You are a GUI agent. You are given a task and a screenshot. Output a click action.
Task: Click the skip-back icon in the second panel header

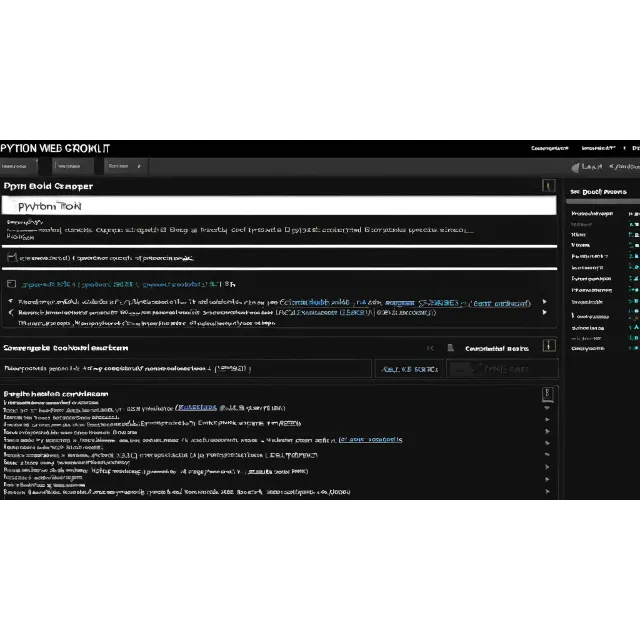coord(430,348)
